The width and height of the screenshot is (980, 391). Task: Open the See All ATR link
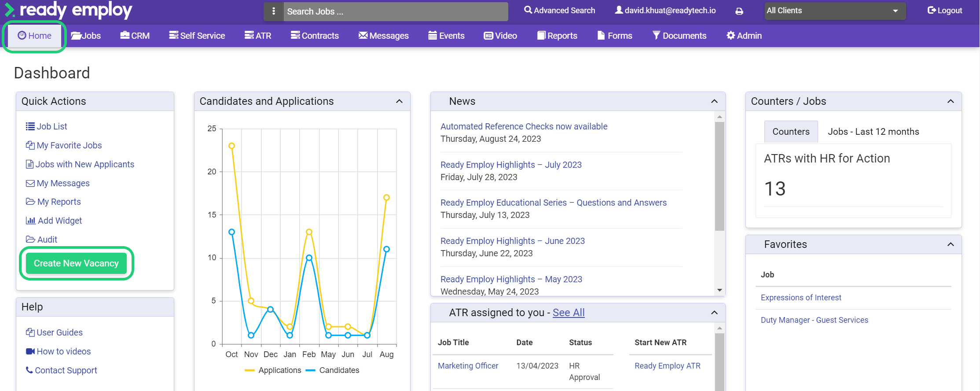click(x=569, y=313)
